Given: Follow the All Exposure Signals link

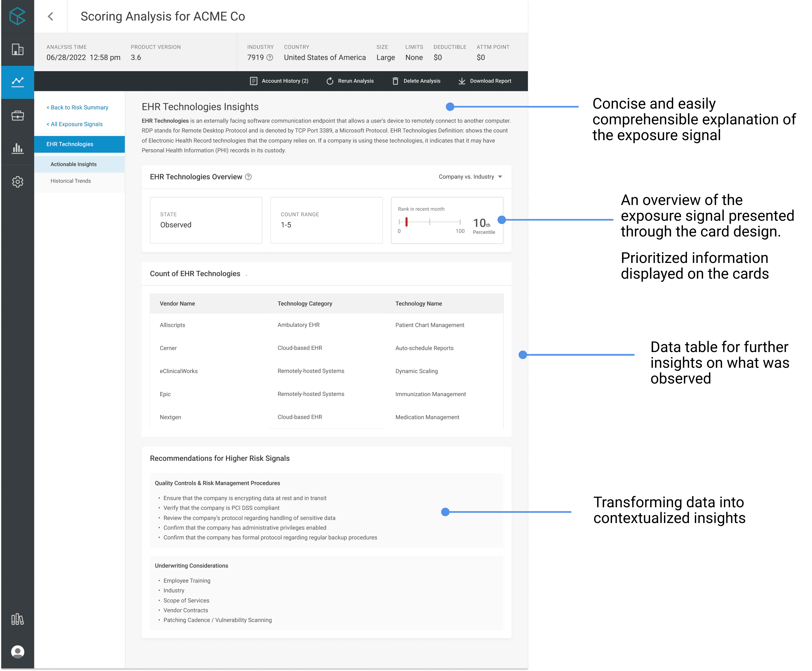Looking at the screenshot, I should click(x=75, y=124).
